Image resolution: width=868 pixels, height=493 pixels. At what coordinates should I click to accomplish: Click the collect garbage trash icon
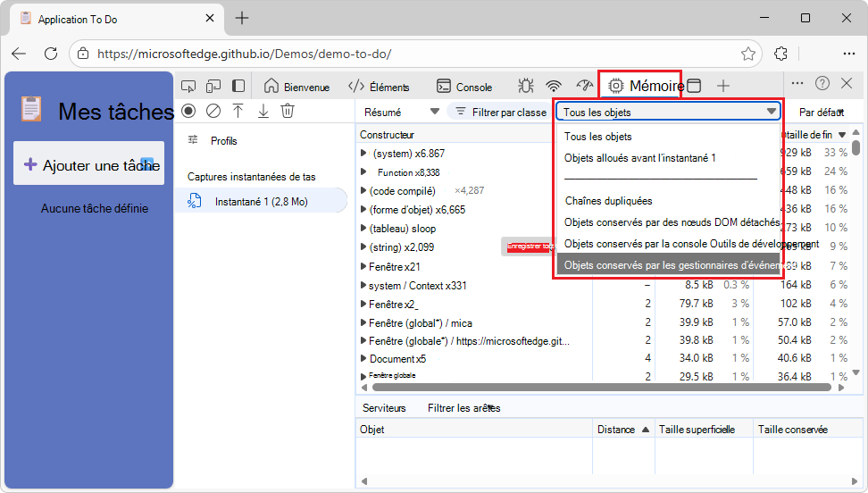288,111
